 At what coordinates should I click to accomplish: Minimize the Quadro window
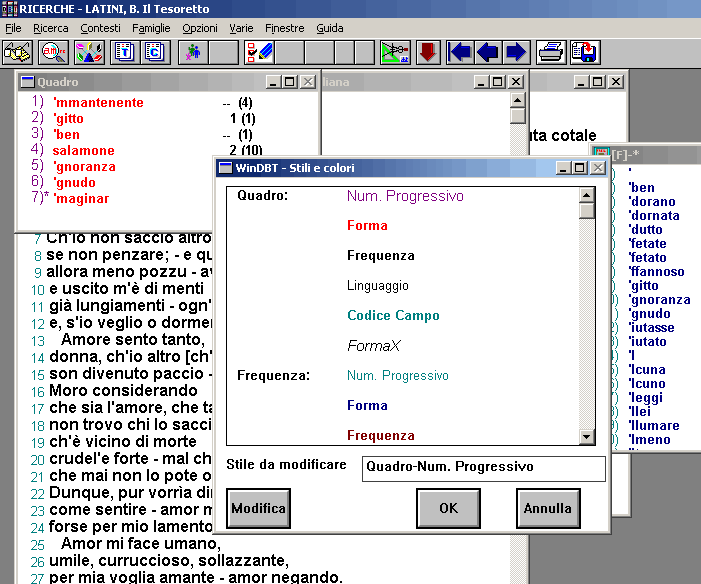coord(273,82)
